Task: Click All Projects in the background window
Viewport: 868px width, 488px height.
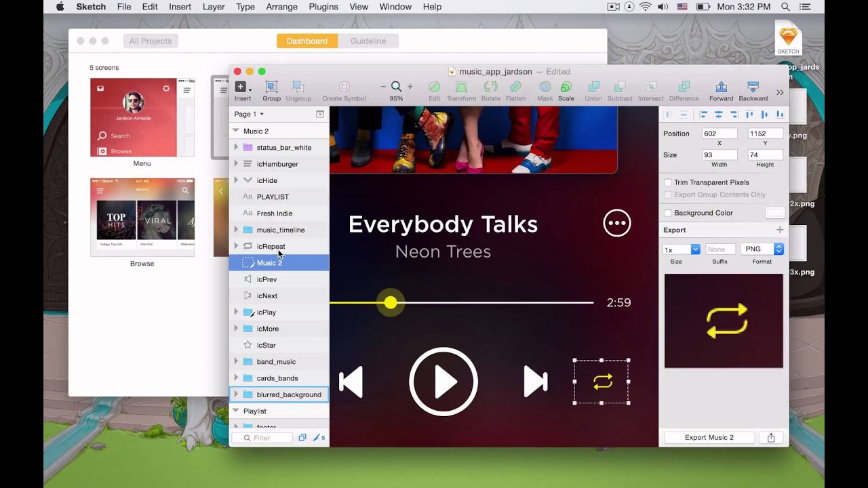Action: tap(151, 41)
